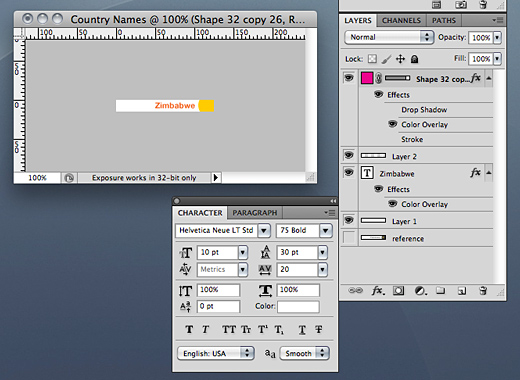Lock position move icon

click(x=400, y=59)
